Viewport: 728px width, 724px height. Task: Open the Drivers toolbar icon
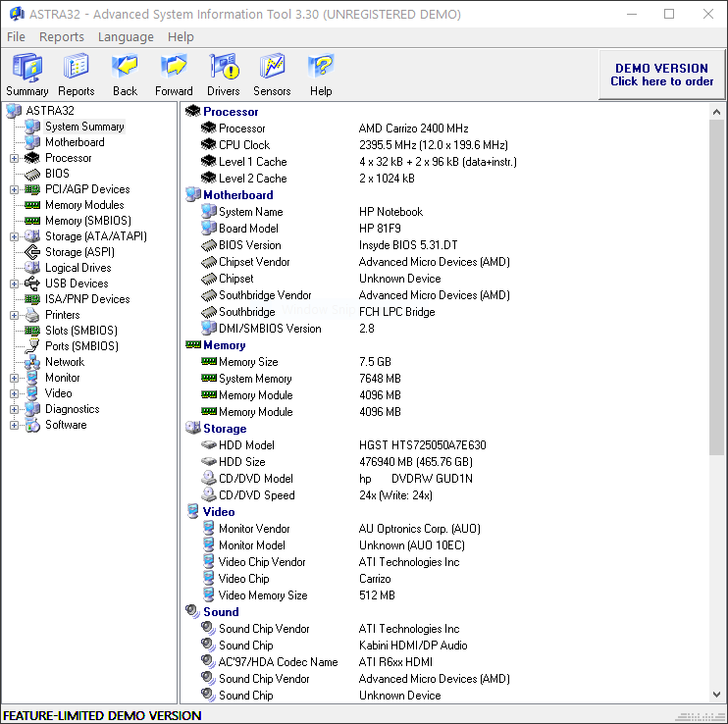pos(223,68)
